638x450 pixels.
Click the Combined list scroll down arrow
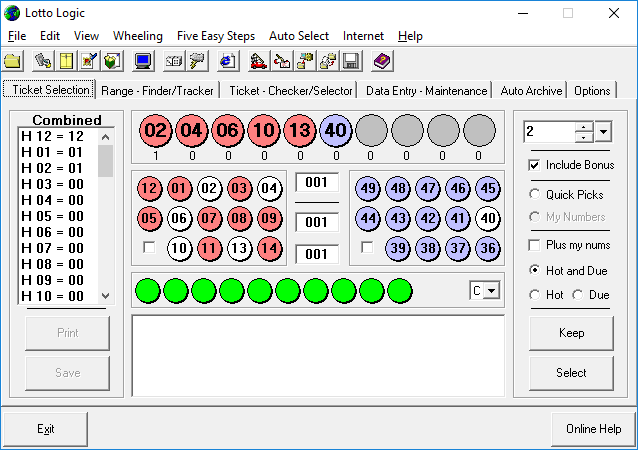tap(105, 296)
